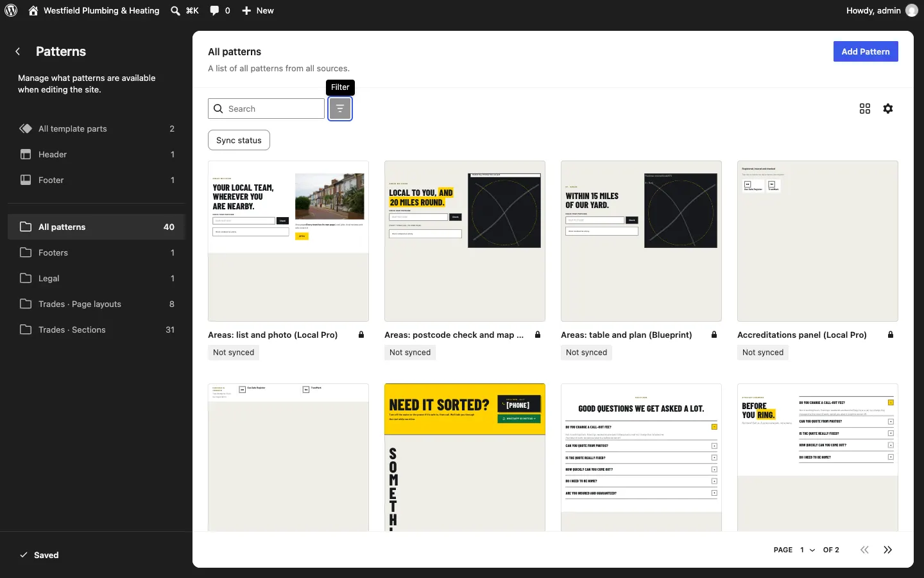This screenshot has width=924, height=578.
Task: Open the 'Good questions we get asked' thumbnail
Action: [x=641, y=457]
